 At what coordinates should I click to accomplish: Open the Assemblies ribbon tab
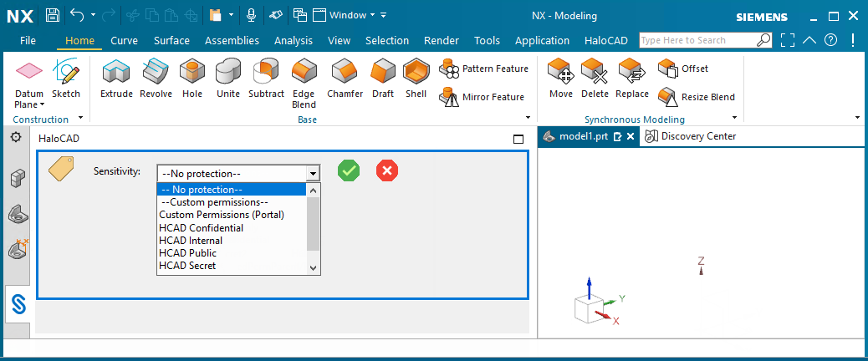[x=232, y=40]
